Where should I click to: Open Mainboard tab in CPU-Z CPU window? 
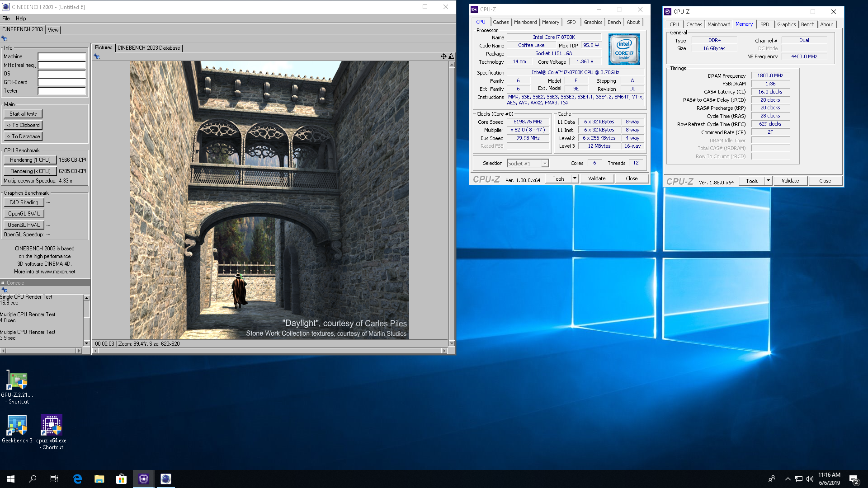(525, 22)
